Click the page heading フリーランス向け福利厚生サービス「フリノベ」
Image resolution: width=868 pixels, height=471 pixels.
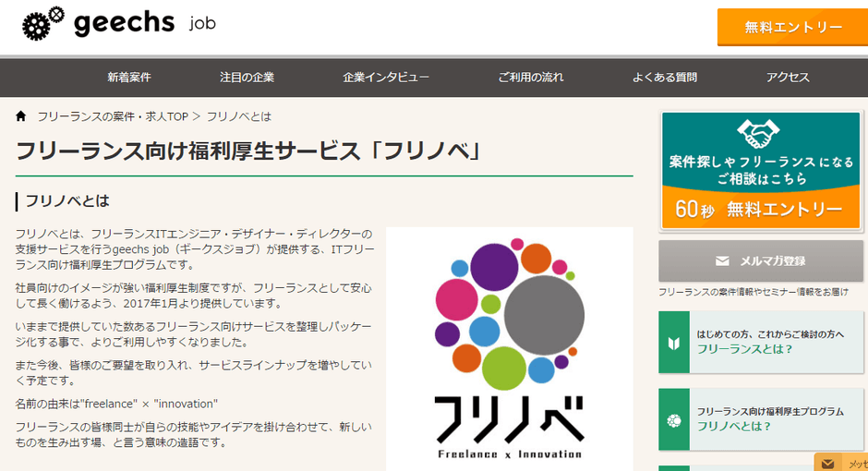click(249, 151)
